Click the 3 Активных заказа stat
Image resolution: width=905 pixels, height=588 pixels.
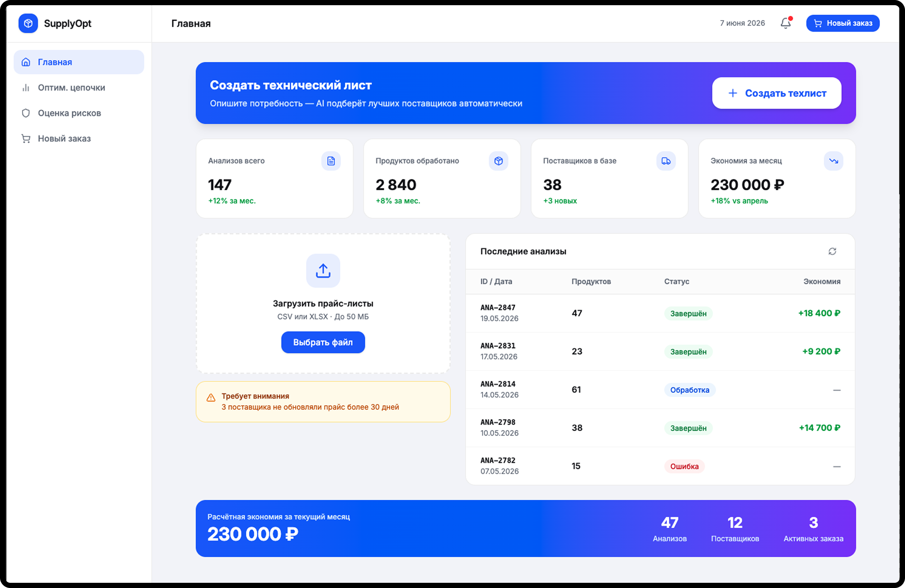pos(813,529)
